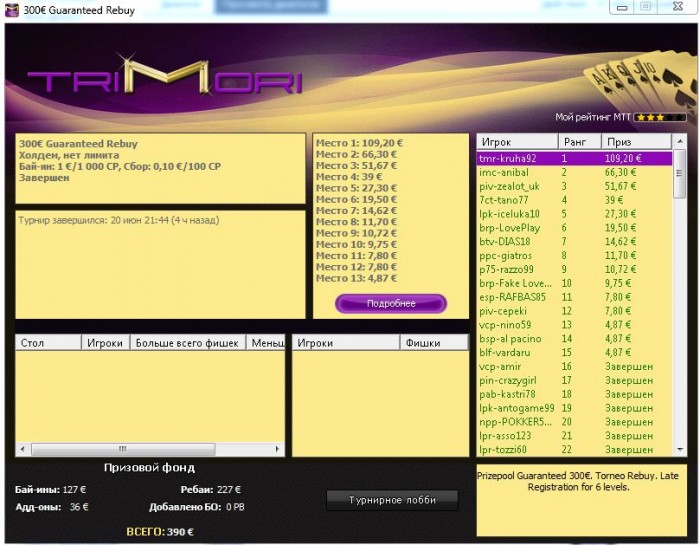Select player row lpk-iceluka10
This screenshot has height=545, width=700.
575,214
